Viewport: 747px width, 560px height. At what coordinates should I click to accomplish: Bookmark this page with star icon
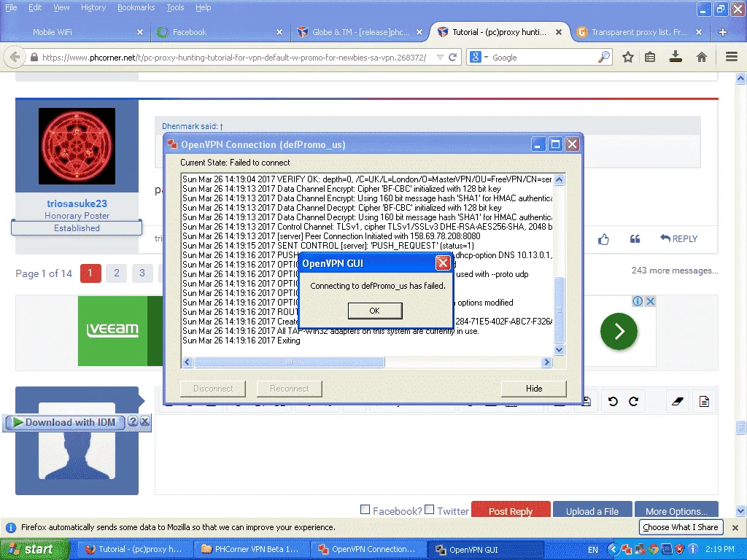tap(628, 57)
